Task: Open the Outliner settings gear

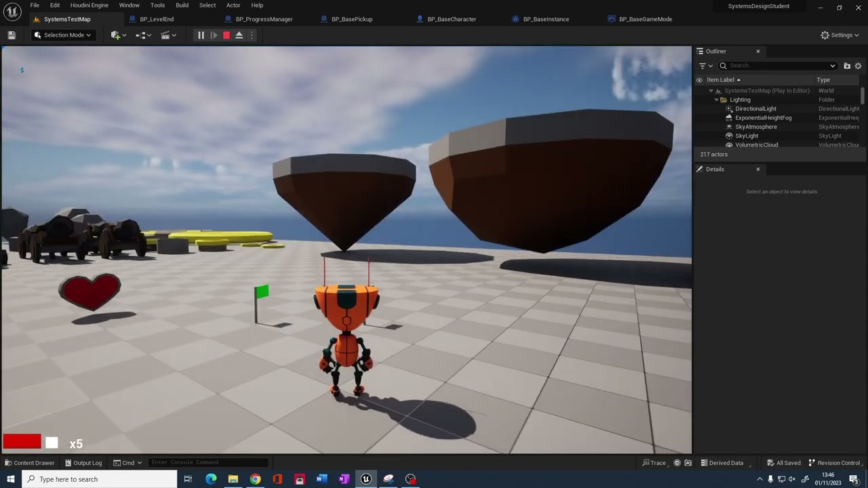Action: click(858, 66)
